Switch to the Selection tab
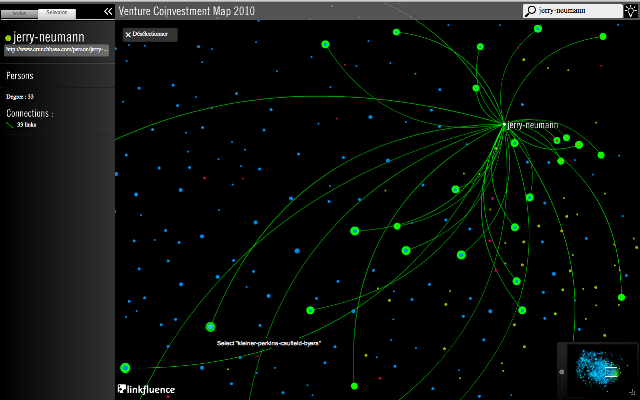640x400 pixels. click(57, 13)
